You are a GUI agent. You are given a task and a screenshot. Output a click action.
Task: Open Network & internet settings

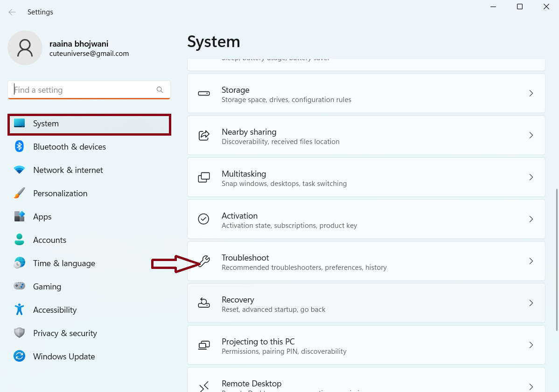point(68,170)
